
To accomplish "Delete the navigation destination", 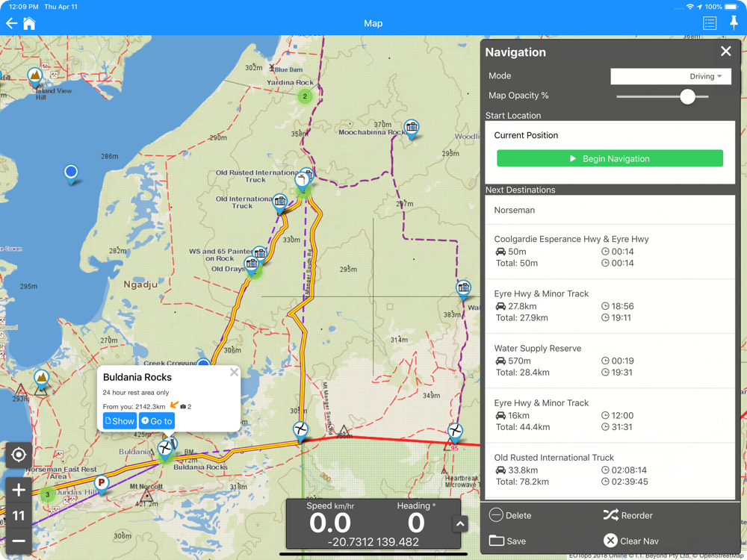I will coord(511,515).
